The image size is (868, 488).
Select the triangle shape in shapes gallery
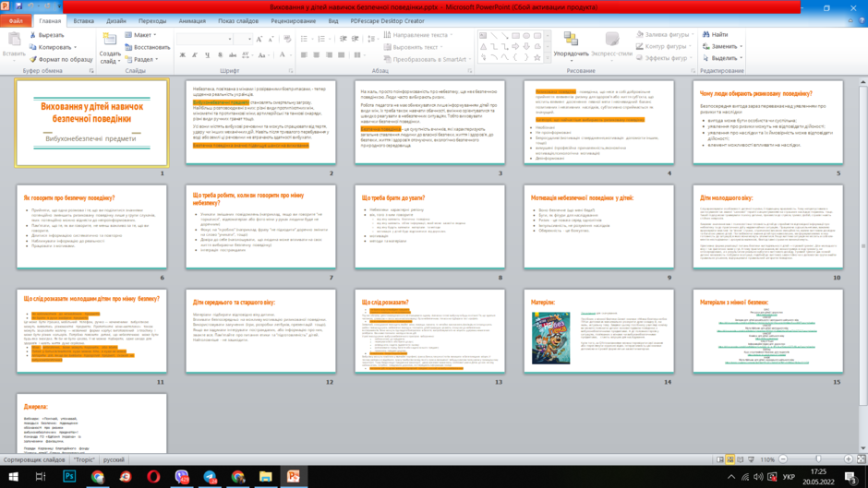pos(483,46)
